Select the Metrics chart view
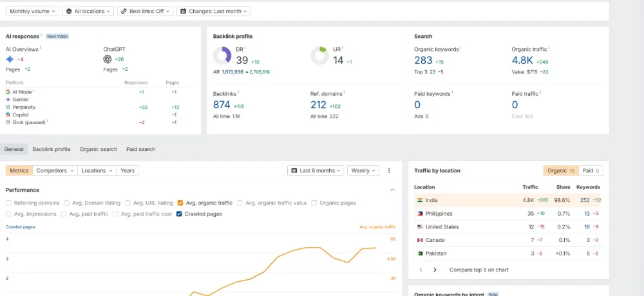The width and height of the screenshot is (644, 296). [19, 171]
